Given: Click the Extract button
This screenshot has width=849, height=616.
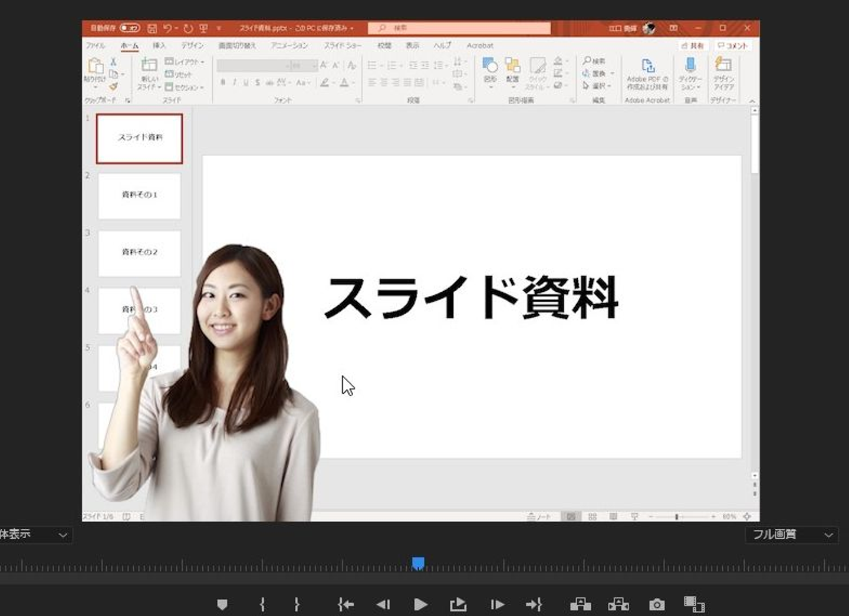Looking at the screenshot, I should pyautogui.click(x=618, y=604).
